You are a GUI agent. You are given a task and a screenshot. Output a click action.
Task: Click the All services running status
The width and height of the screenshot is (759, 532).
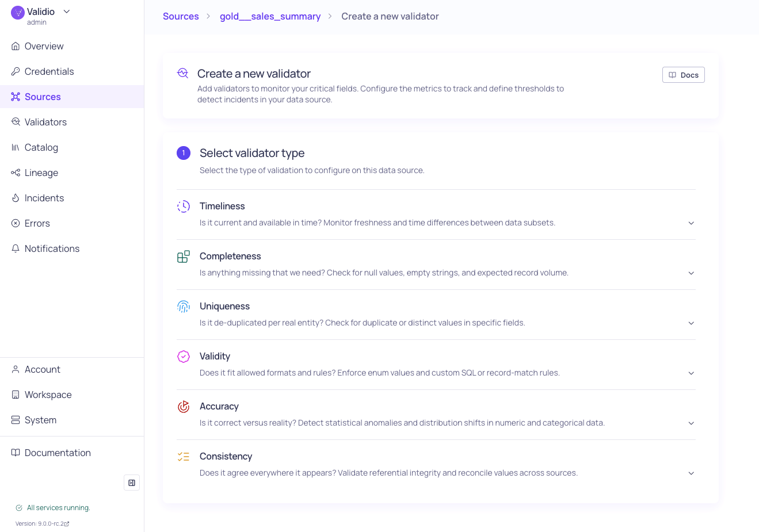53,508
